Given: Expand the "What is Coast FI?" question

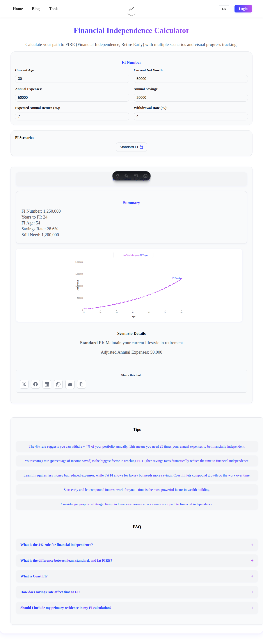Looking at the screenshot, I should pyautogui.click(x=137, y=576).
